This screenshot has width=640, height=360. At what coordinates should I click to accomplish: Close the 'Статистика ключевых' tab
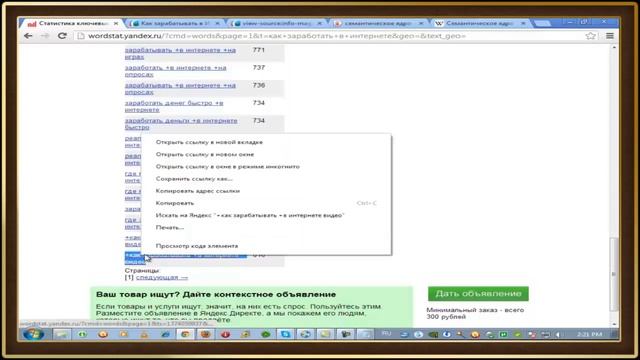click(x=116, y=24)
